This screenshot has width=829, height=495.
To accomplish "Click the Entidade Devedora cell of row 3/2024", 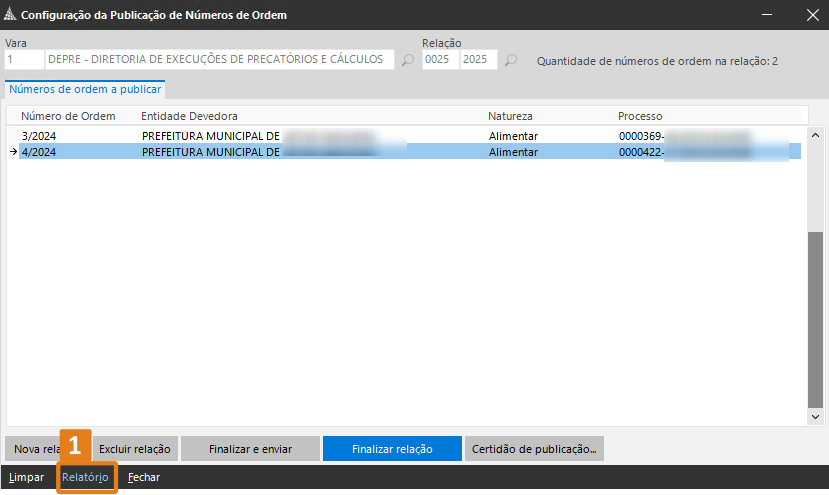I will [x=258, y=136].
